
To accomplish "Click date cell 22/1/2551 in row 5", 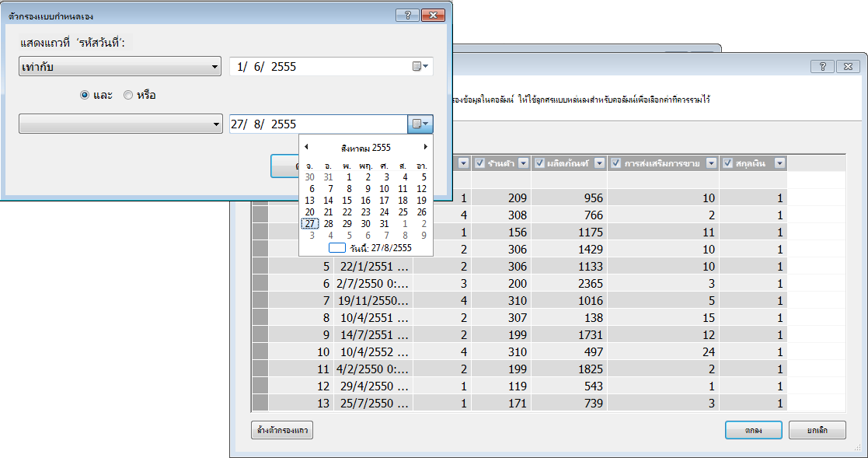I will [x=374, y=267].
